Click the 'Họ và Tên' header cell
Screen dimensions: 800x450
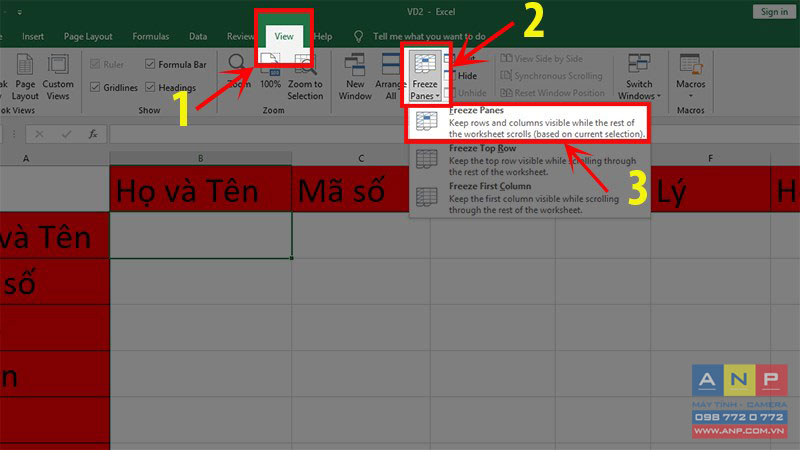(x=201, y=189)
